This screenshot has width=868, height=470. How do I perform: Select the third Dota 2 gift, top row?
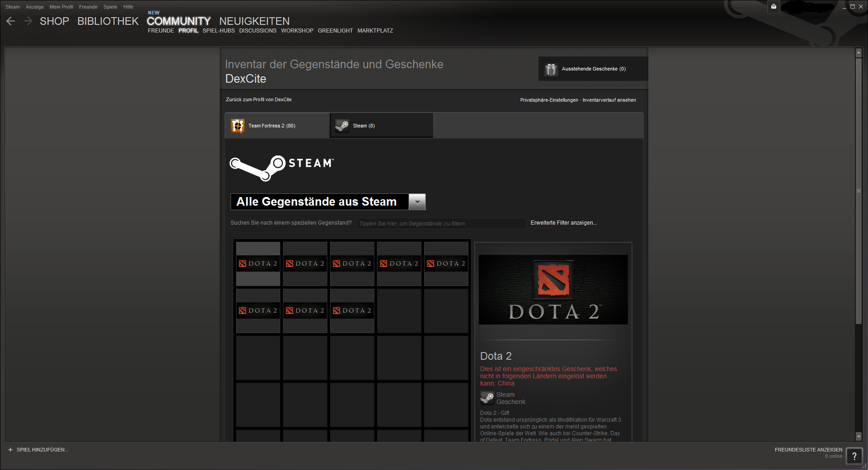(352, 263)
